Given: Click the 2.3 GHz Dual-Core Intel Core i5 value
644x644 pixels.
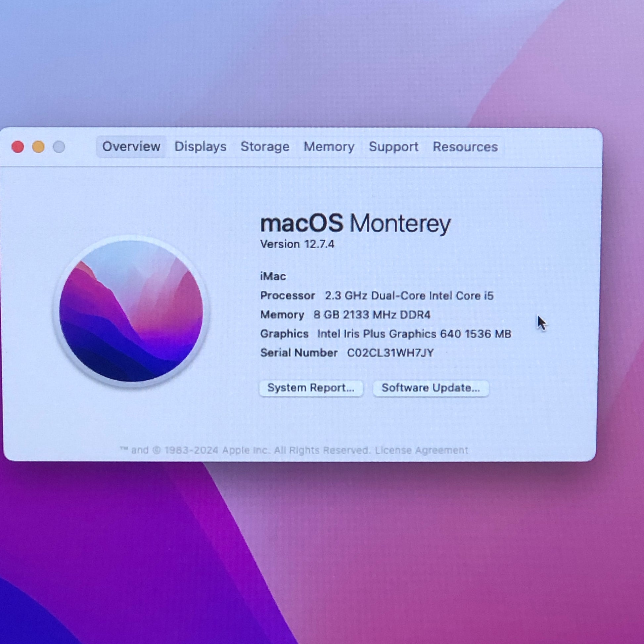Looking at the screenshot, I should (x=409, y=296).
